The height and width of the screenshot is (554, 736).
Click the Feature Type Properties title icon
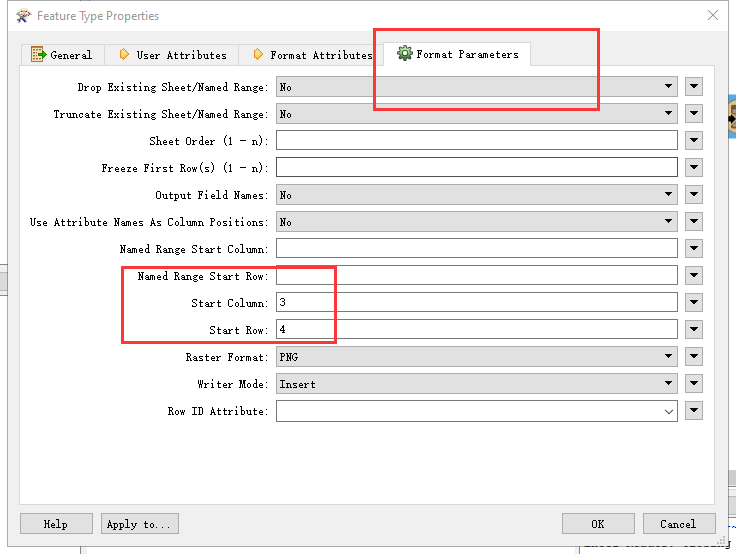pyautogui.click(x=23, y=15)
